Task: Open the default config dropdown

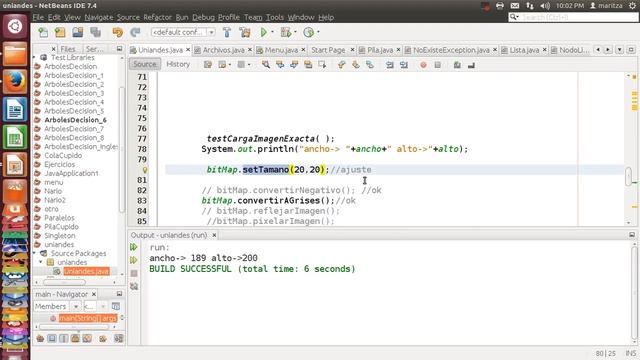Action: (x=183, y=32)
